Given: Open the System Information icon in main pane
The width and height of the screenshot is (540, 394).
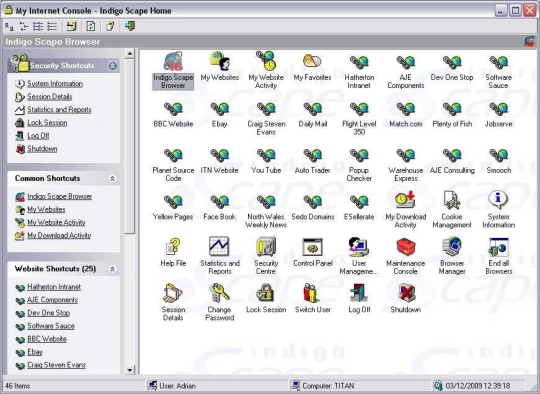Looking at the screenshot, I should 498,200.
